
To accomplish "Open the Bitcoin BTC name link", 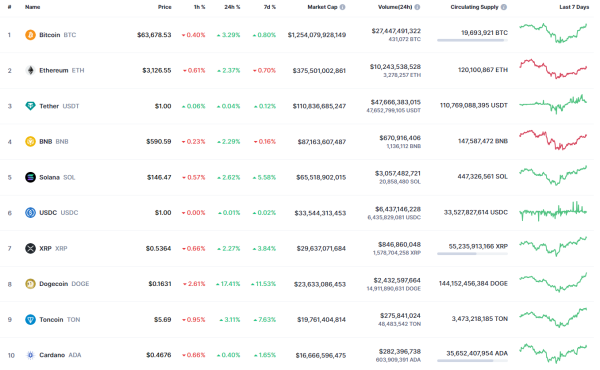I will pos(57,35).
